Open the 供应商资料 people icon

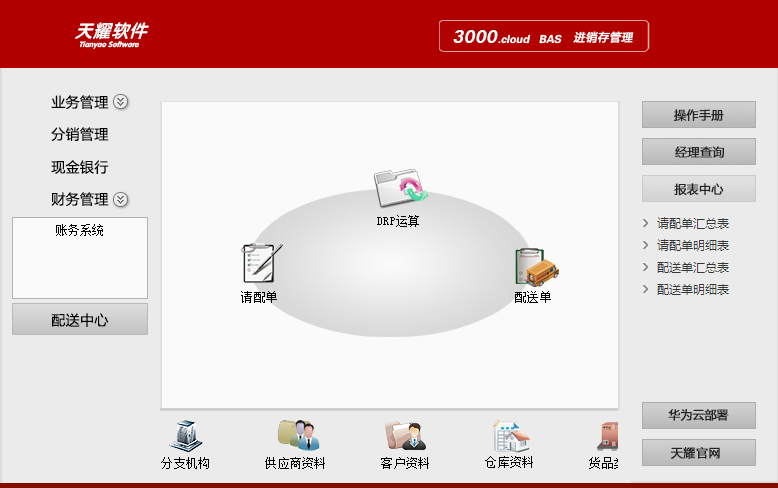pyautogui.click(x=298, y=434)
